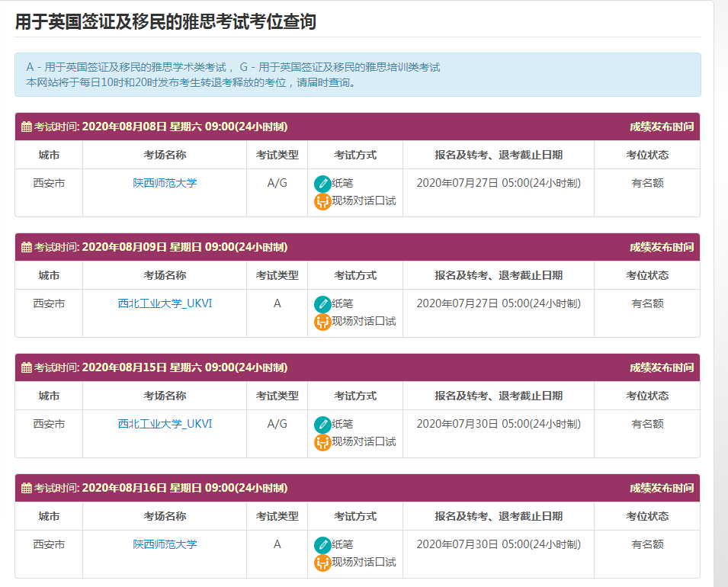Viewport: 728px width, 587px height.
Task: Click the 现场对话口试 orange icon for 08月16日 exam
Action: (322, 563)
